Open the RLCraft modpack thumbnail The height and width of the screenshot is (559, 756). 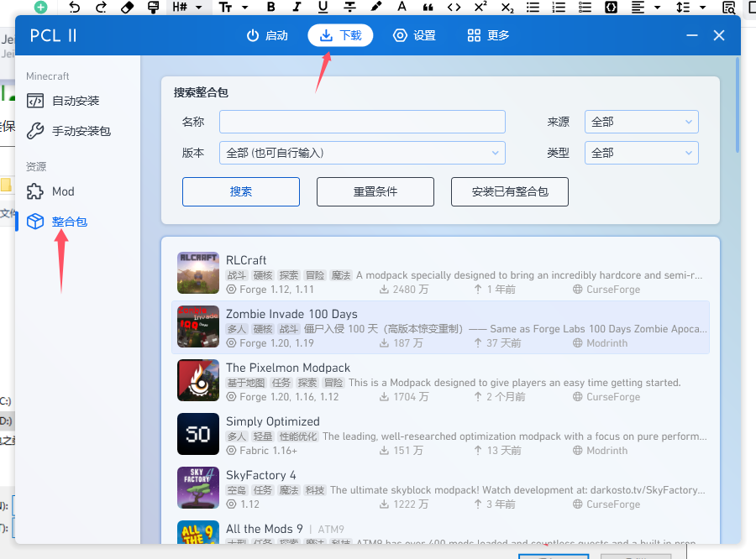pyautogui.click(x=198, y=273)
